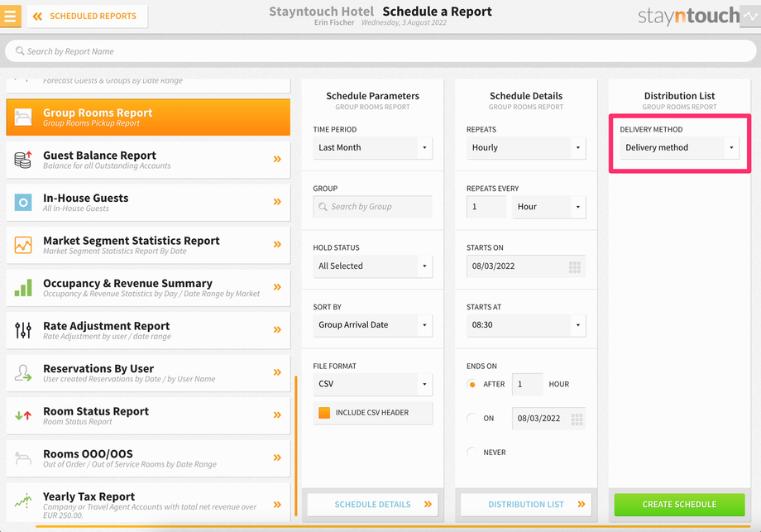Select the Group Rooms Report entry
761x532 pixels.
pyautogui.click(x=148, y=117)
